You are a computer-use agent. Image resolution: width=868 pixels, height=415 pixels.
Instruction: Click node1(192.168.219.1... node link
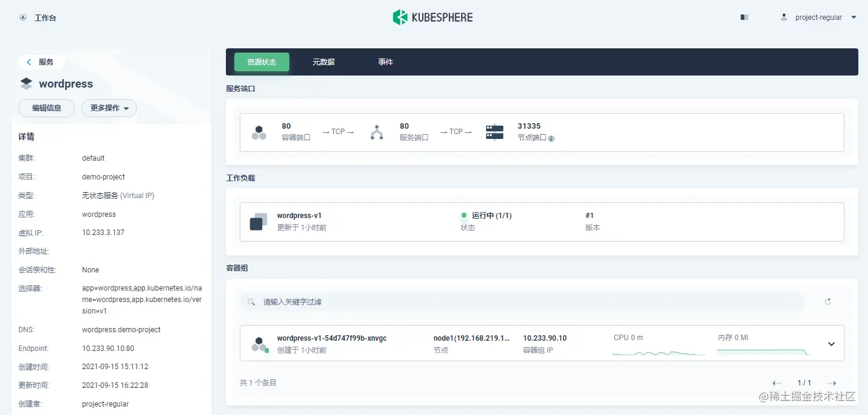472,338
